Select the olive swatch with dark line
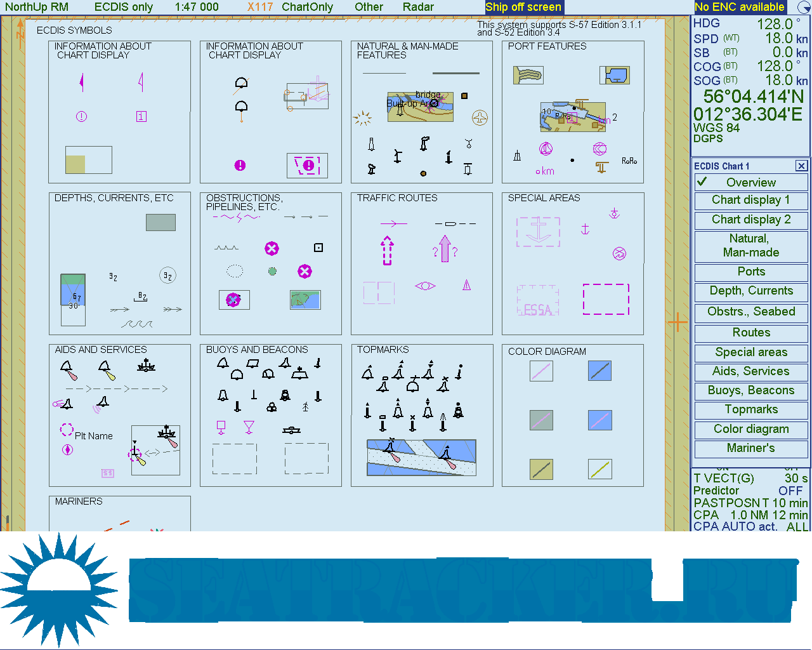 click(541, 469)
